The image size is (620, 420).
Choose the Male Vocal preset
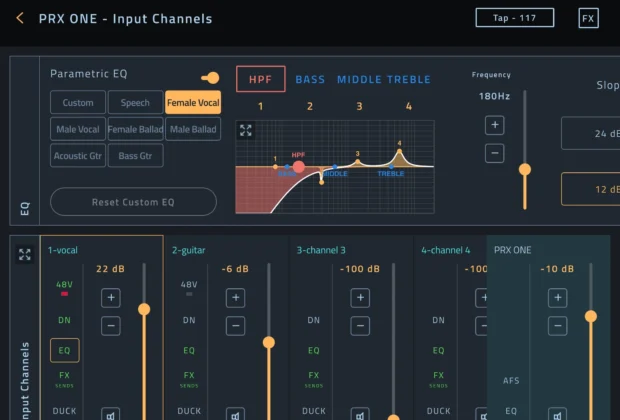(78, 129)
